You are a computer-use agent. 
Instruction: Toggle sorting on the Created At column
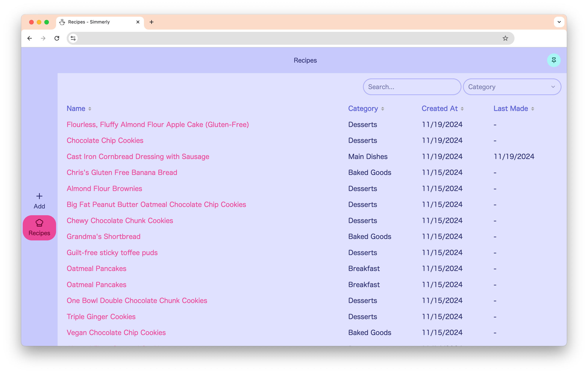tap(462, 109)
